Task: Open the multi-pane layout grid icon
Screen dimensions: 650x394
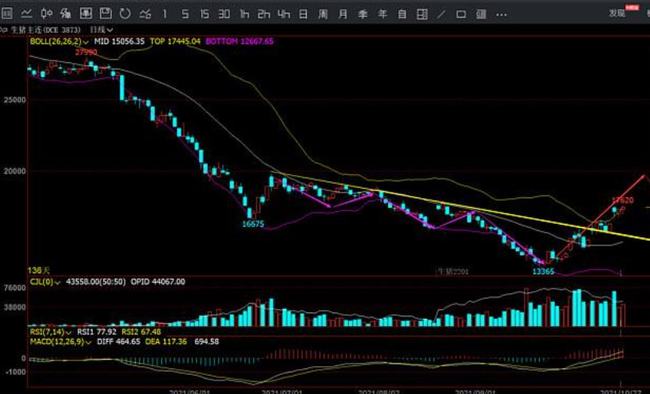Action: click(422, 15)
